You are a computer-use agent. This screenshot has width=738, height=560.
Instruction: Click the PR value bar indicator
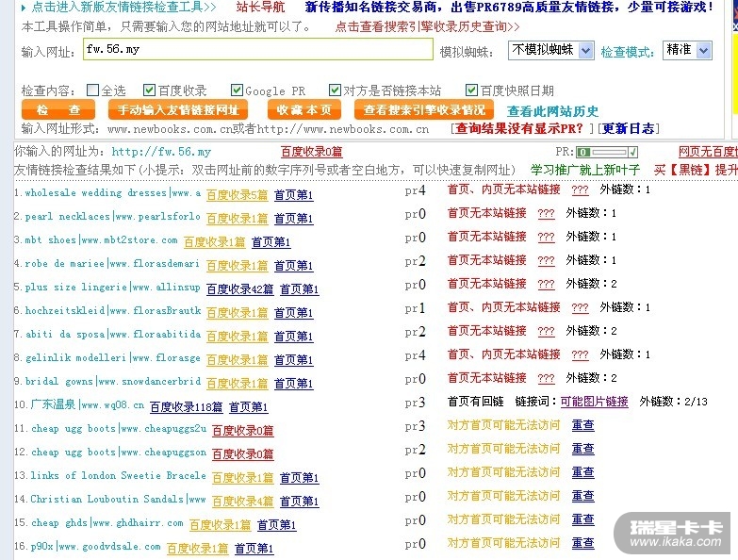click(607, 152)
